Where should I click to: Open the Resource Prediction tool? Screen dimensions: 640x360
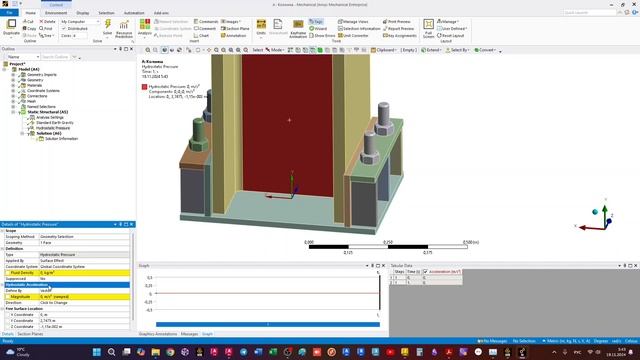coord(124,28)
